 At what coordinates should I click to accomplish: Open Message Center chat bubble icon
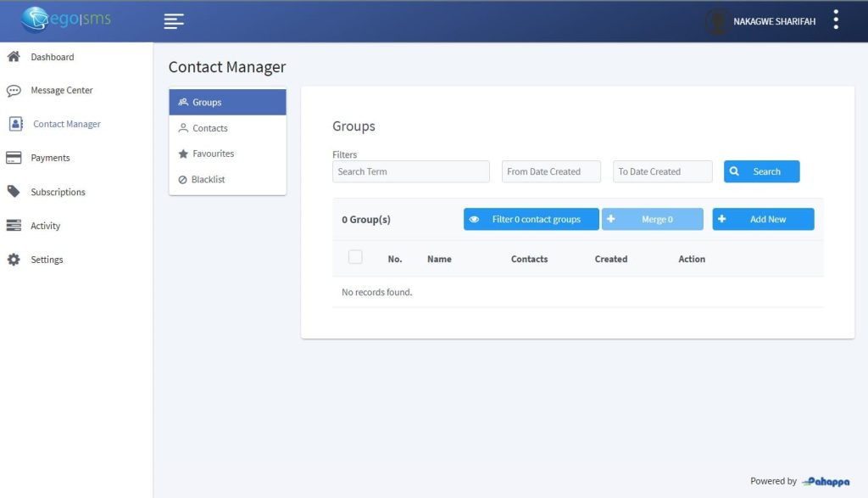coord(14,91)
